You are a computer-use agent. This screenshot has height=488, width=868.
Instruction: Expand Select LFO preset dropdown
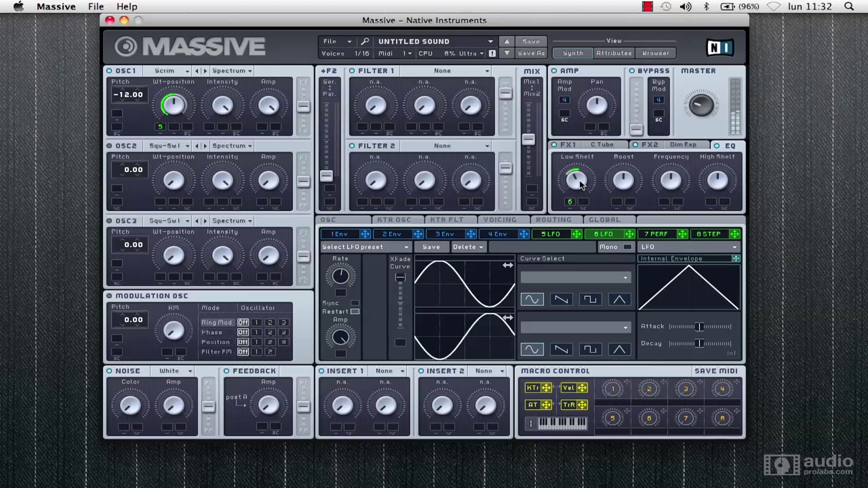(x=365, y=247)
